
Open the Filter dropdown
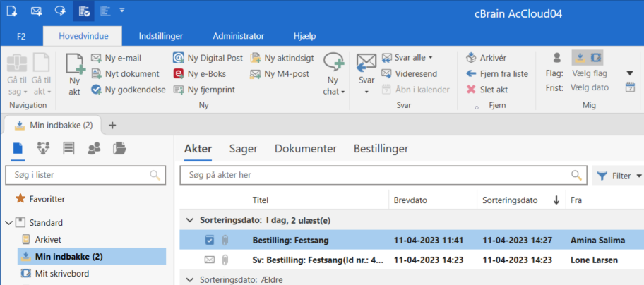(x=619, y=176)
